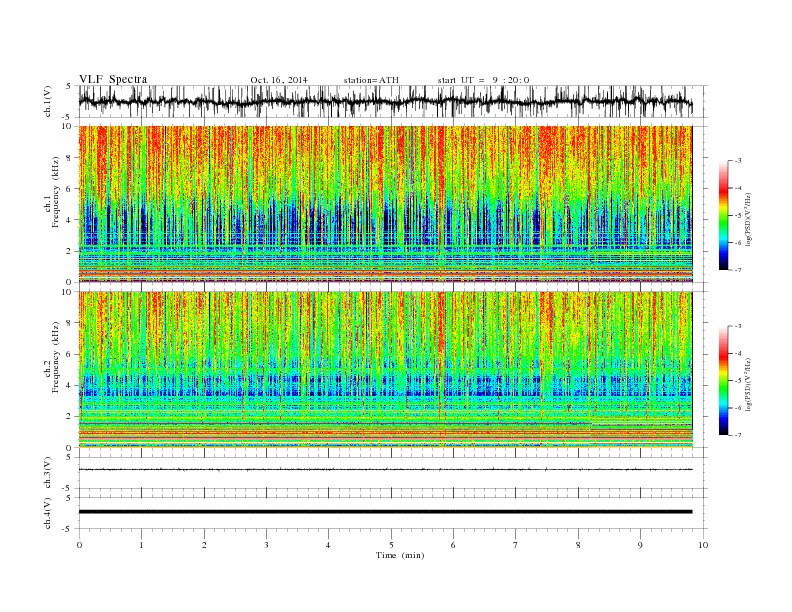This screenshot has height=612, width=792.
Task: Click the log(PSD) label of ch.2 colorbar
Action: click(x=748, y=384)
